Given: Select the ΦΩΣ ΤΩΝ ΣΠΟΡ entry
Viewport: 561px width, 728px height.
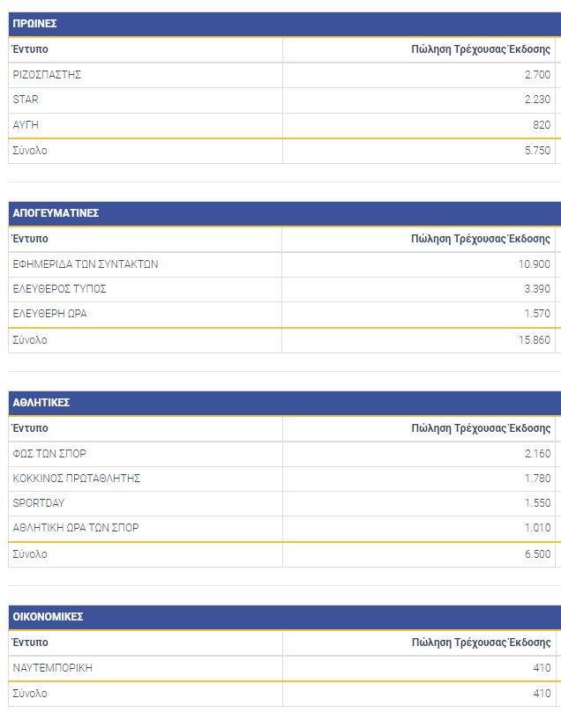Looking at the screenshot, I should (50, 454).
